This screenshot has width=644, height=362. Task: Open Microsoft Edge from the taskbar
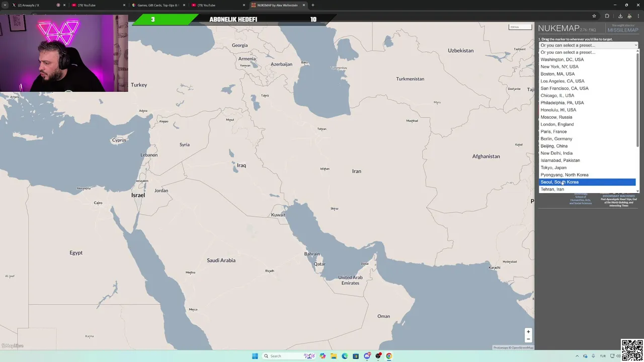[345, 356]
